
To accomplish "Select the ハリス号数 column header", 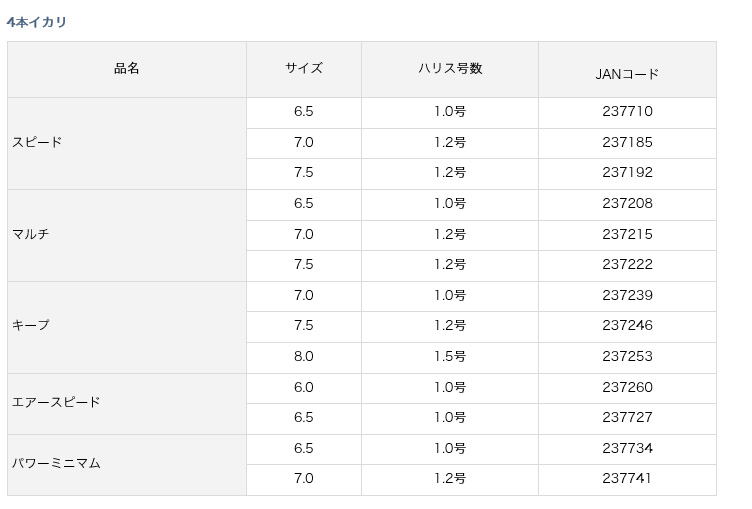I will coord(450,69).
